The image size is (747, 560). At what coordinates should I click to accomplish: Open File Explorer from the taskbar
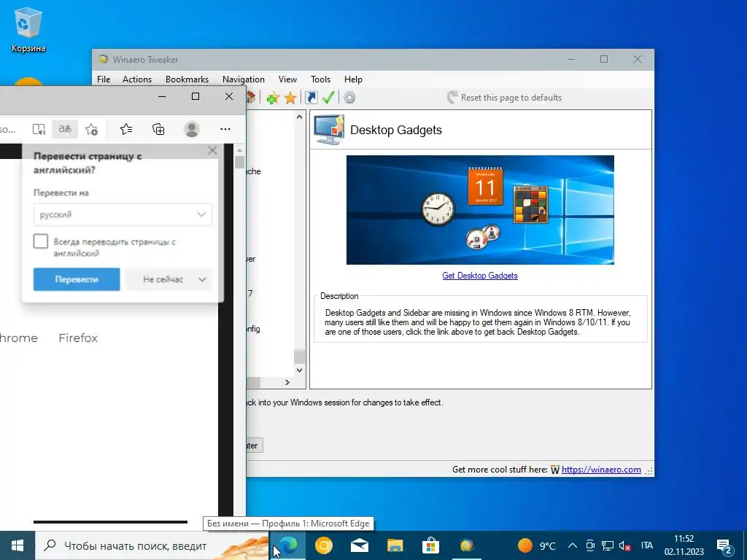[395, 545]
